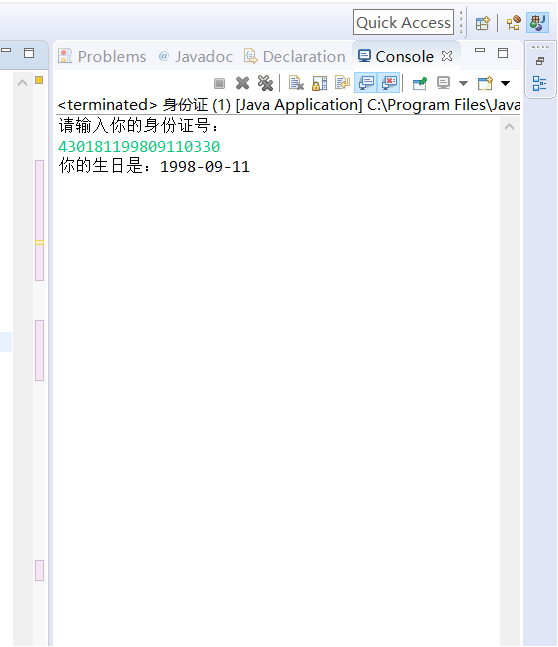Click Display Selected Console icon

coord(443,83)
